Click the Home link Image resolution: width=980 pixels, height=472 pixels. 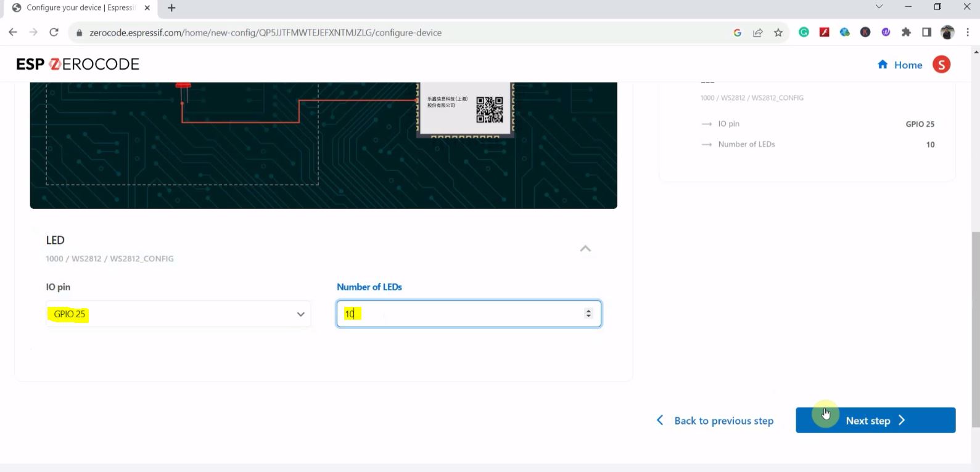(x=900, y=65)
